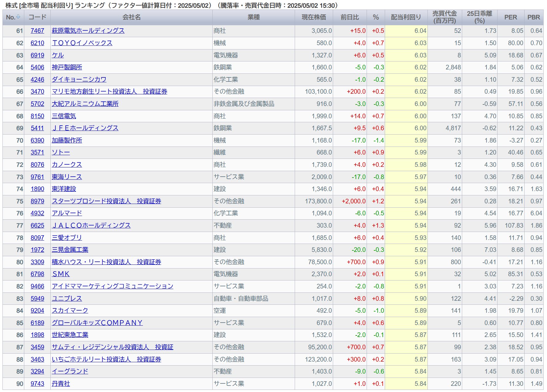
Task: Open いちごホテルリート投資法人 link
Action: (106, 359)
